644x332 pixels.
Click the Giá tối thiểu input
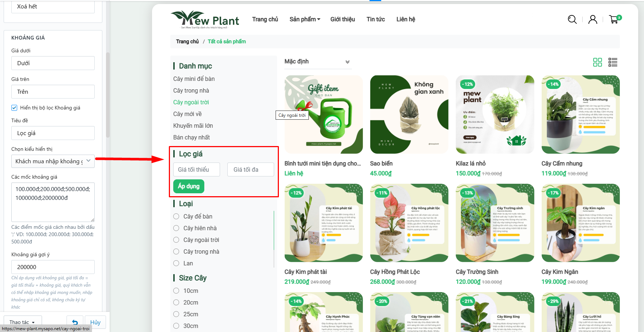197,169
